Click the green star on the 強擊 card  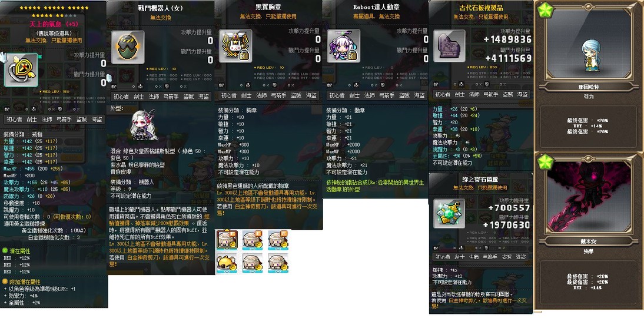pos(546,162)
